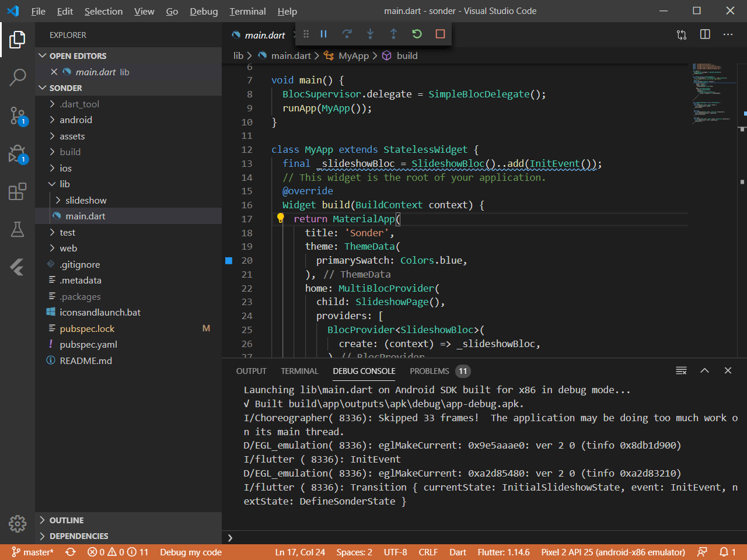The height and width of the screenshot is (560, 747).
Task: Stop debugging with the red square icon
Action: [x=439, y=34]
